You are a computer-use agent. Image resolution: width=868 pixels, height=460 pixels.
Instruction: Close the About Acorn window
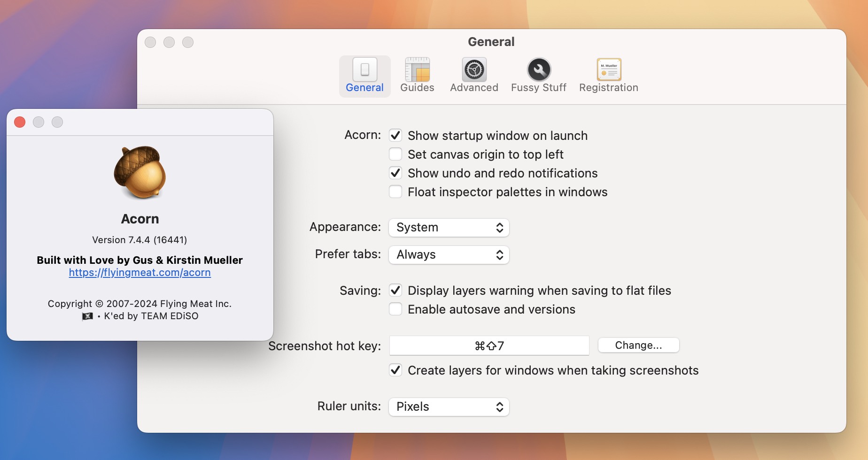(x=20, y=122)
